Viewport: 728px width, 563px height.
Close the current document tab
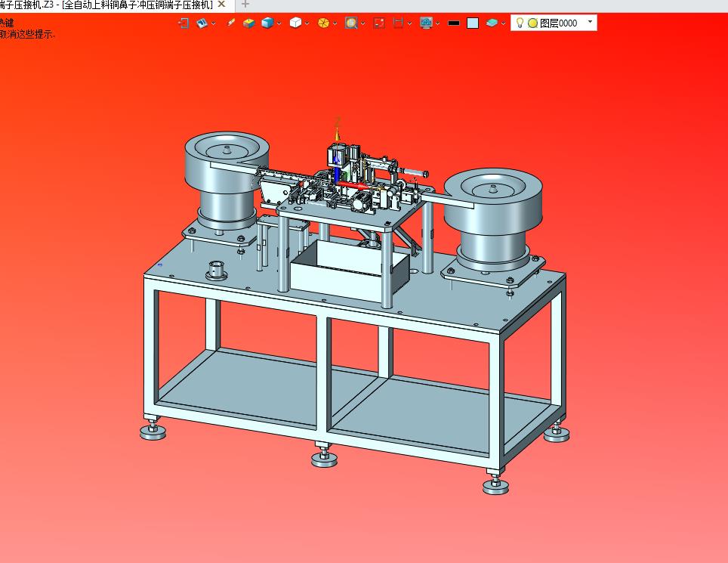coord(222,5)
